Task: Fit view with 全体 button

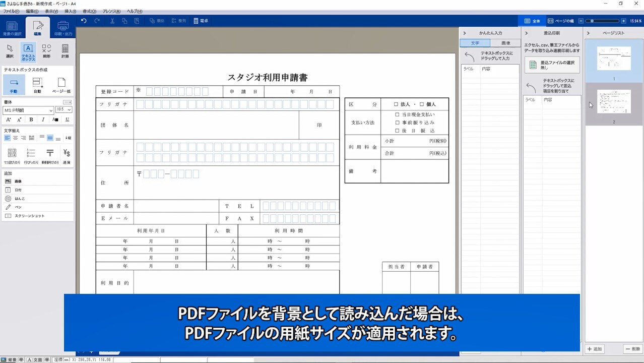Action: pos(532,21)
